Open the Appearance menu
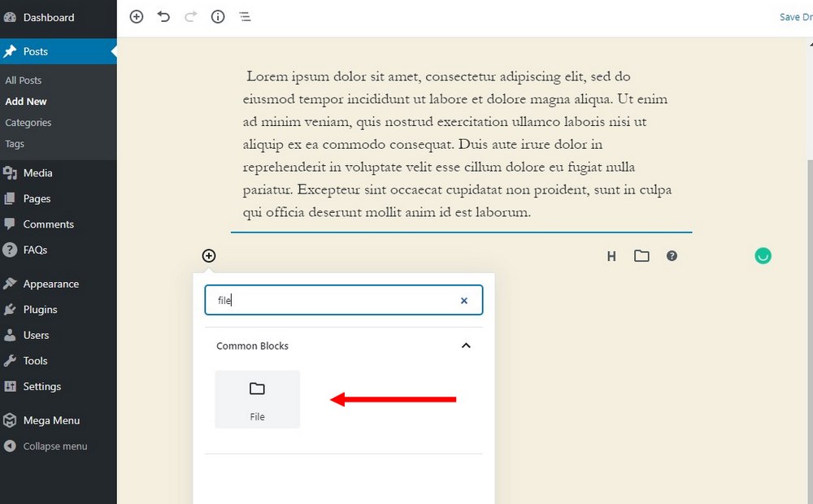The image size is (813, 504). (51, 283)
